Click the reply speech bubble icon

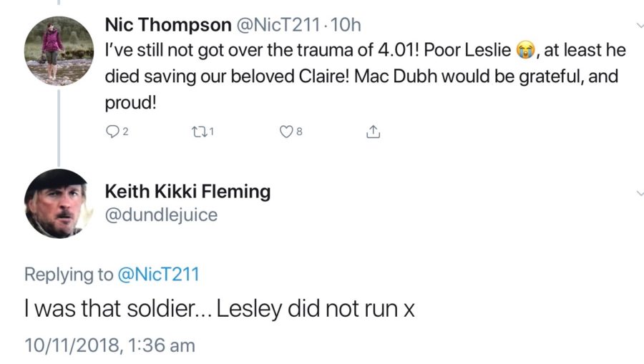pos(111,132)
